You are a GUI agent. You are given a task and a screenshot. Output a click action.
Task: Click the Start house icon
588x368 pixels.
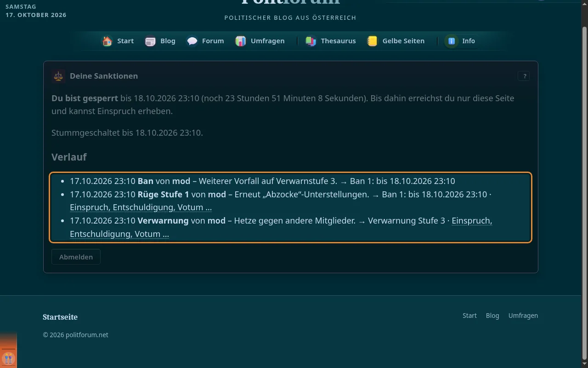(107, 41)
